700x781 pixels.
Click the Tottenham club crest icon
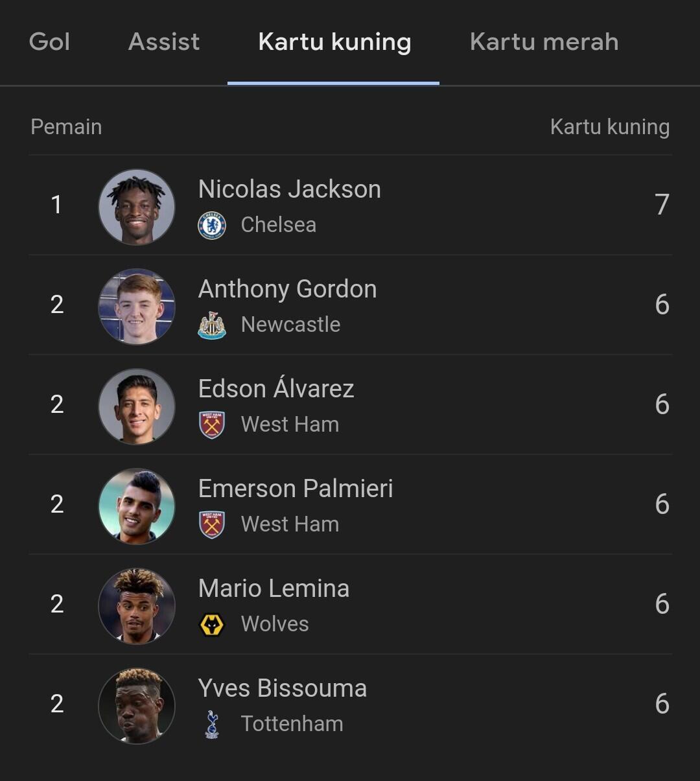tap(212, 725)
